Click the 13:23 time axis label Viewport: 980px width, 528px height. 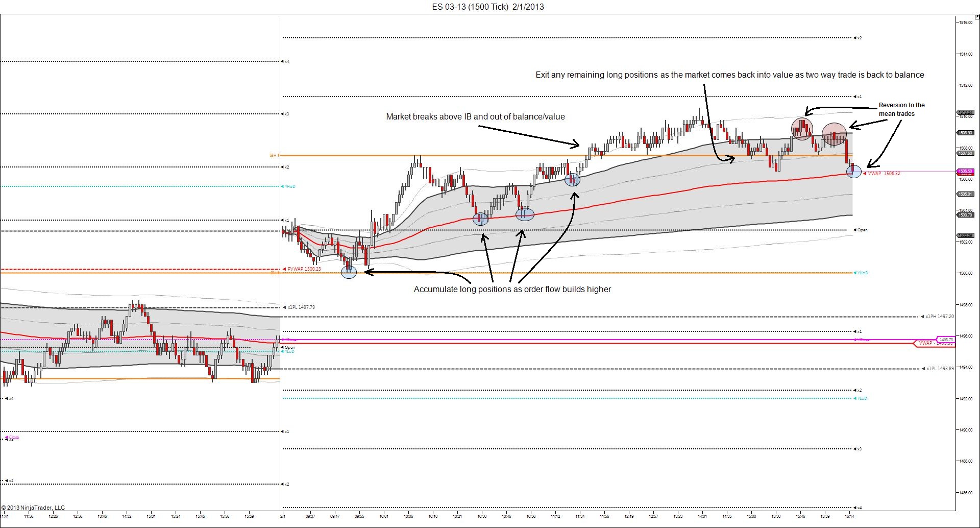point(678,516)
